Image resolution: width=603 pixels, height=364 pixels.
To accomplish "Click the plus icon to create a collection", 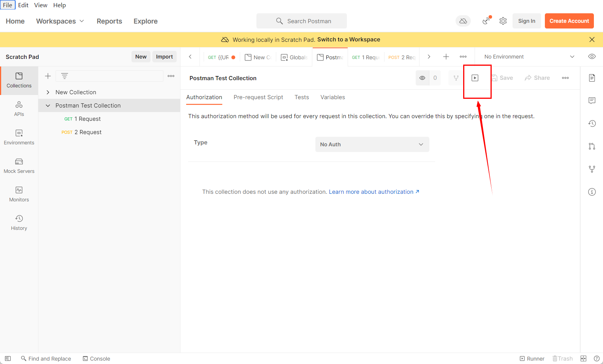I will 48,76.
